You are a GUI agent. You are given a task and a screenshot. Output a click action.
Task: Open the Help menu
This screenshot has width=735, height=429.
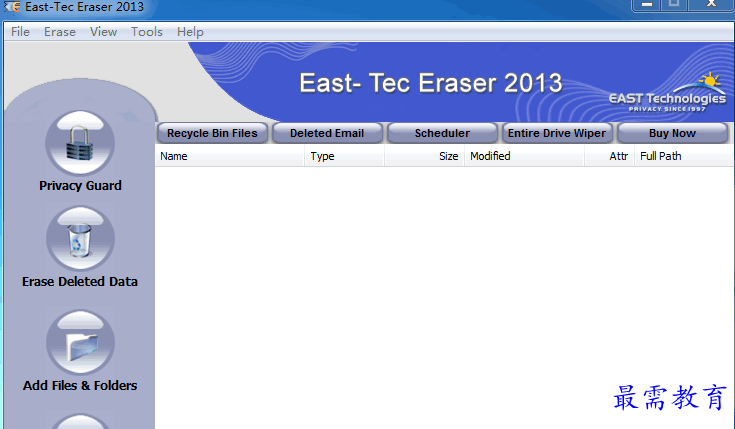click(x=190, y=32)
